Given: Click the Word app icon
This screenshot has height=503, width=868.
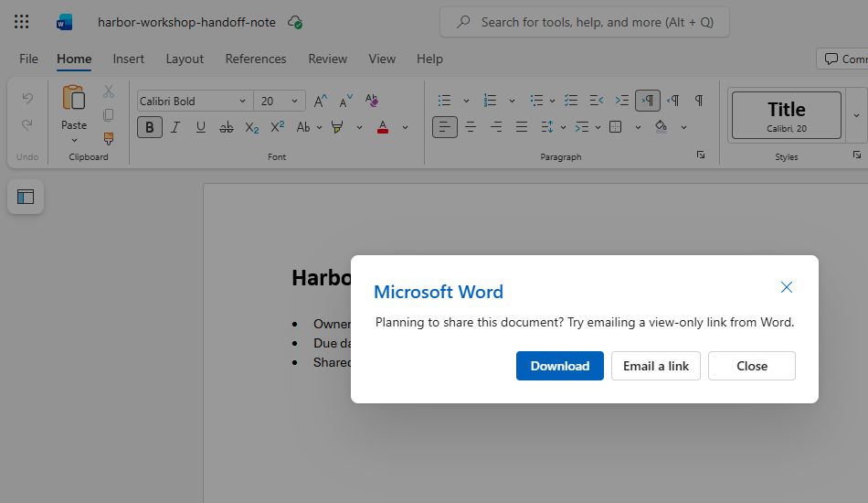Looking at the screenshot, I should pos(64,22).
